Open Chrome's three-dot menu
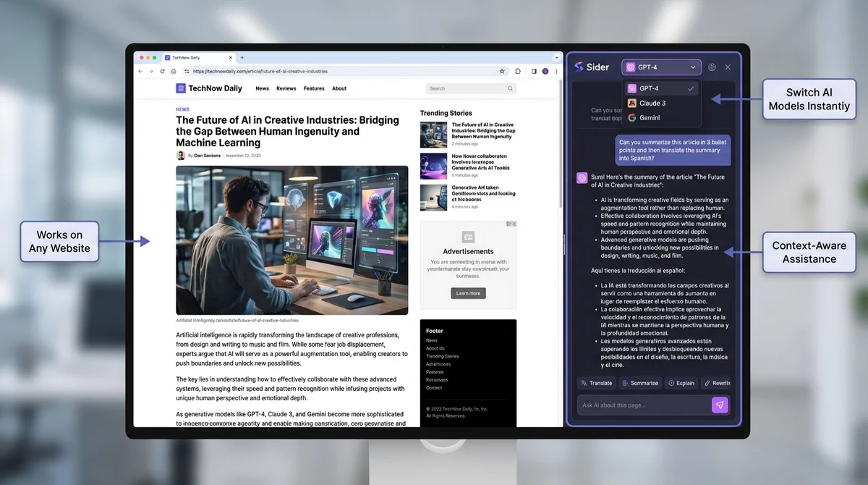868x485 pixels. pos(556,72)
